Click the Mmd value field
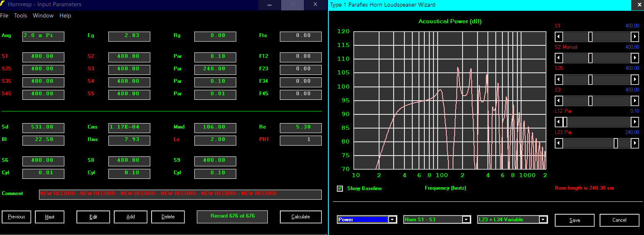This screenshot has height=235, width=644. coord(215,128)
